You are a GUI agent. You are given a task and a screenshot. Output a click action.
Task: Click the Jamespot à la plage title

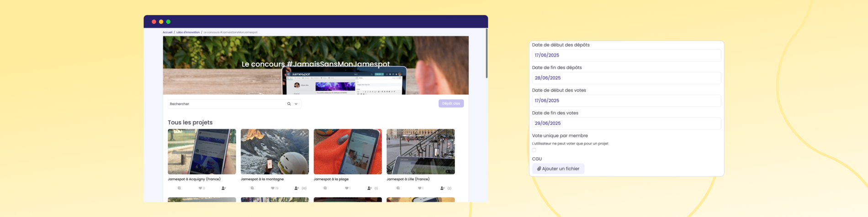(331, 179)
